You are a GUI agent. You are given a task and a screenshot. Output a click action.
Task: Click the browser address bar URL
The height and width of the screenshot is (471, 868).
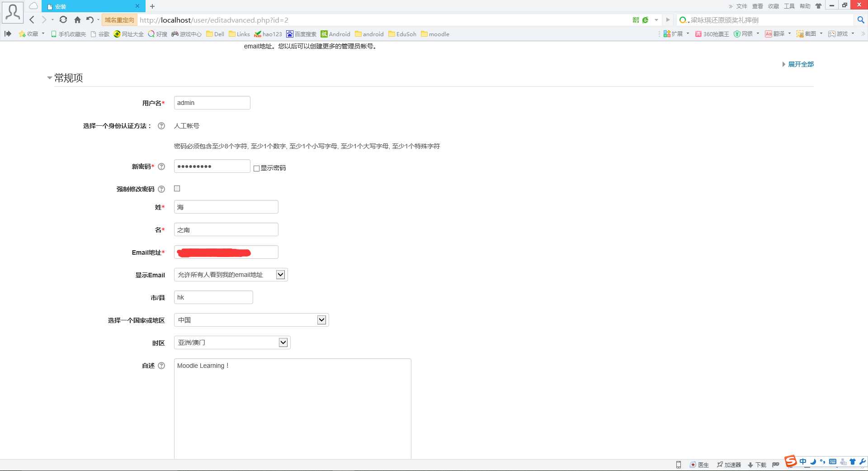coord(214,20)
